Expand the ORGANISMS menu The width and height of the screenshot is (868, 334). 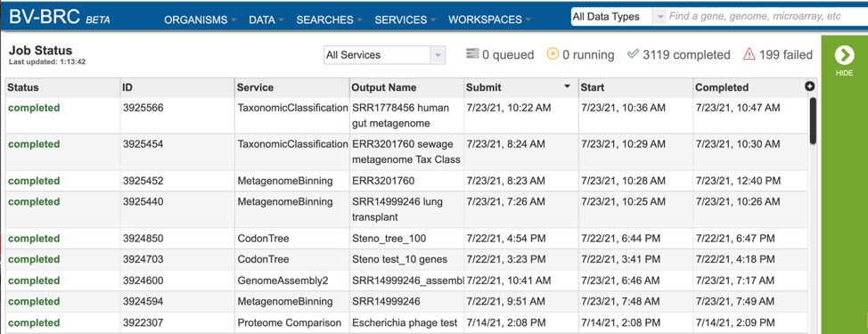tap(201, 20)
